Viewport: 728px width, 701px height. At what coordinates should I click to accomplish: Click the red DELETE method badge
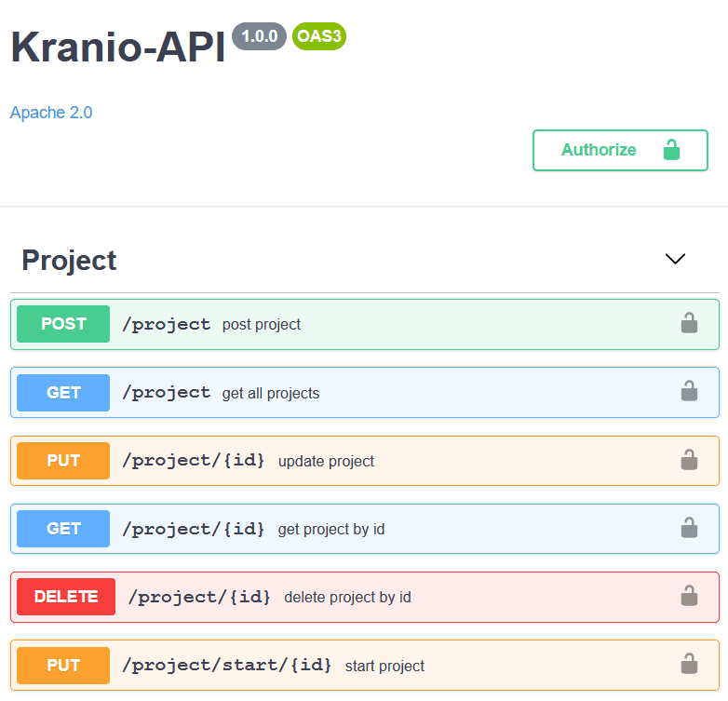point(66,597)
